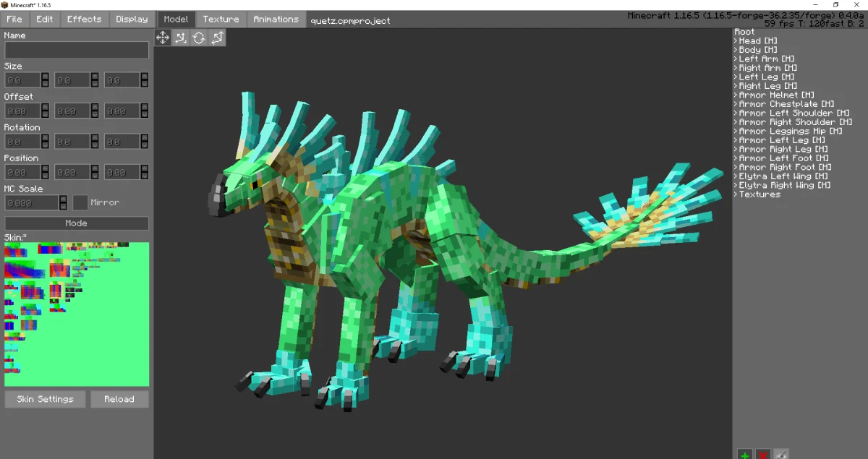Select the Elytra Left Wing [H] item
Viewport: 868px width, 459px height.
coord(783,176)
